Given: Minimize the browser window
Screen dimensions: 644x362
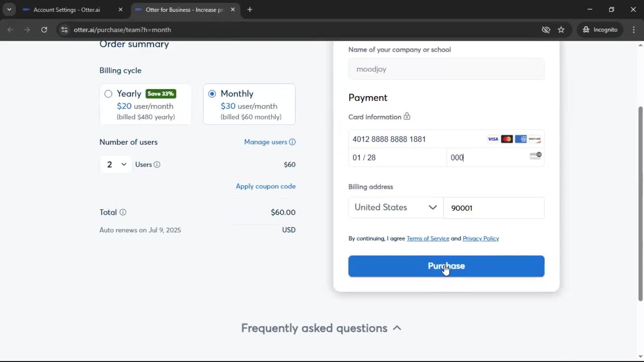Looking at the screenshot, I should (x=590, y=9).
